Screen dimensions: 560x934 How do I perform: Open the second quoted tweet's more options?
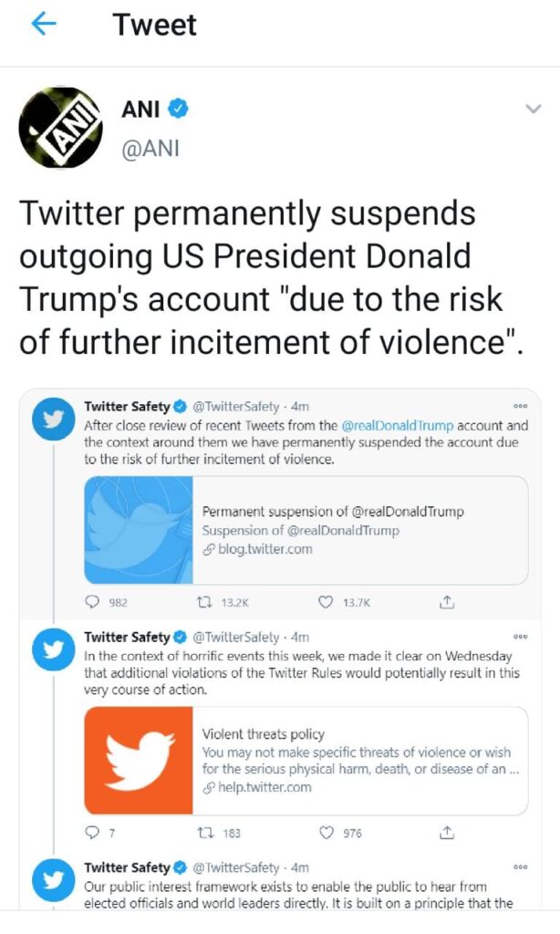coord(521,637)
